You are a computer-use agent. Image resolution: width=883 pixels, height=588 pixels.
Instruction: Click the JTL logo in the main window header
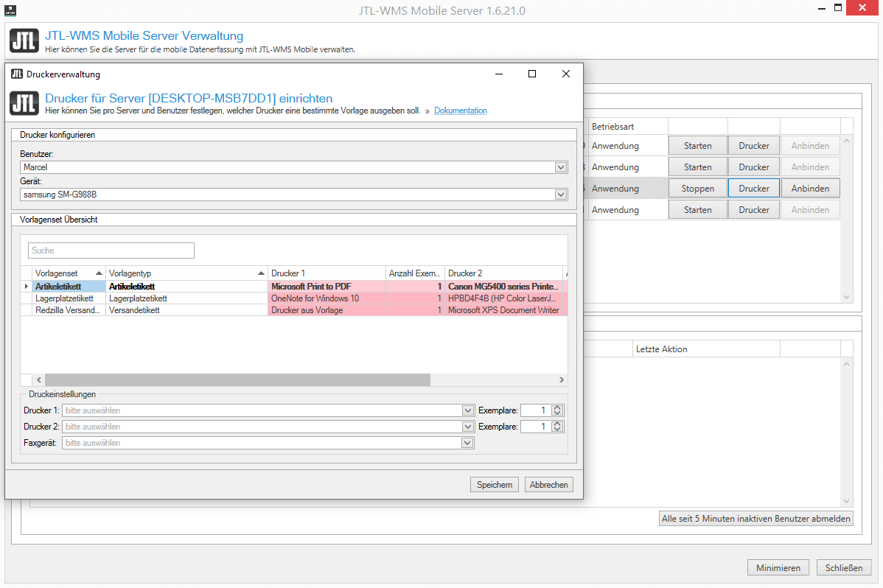point(24,41)
